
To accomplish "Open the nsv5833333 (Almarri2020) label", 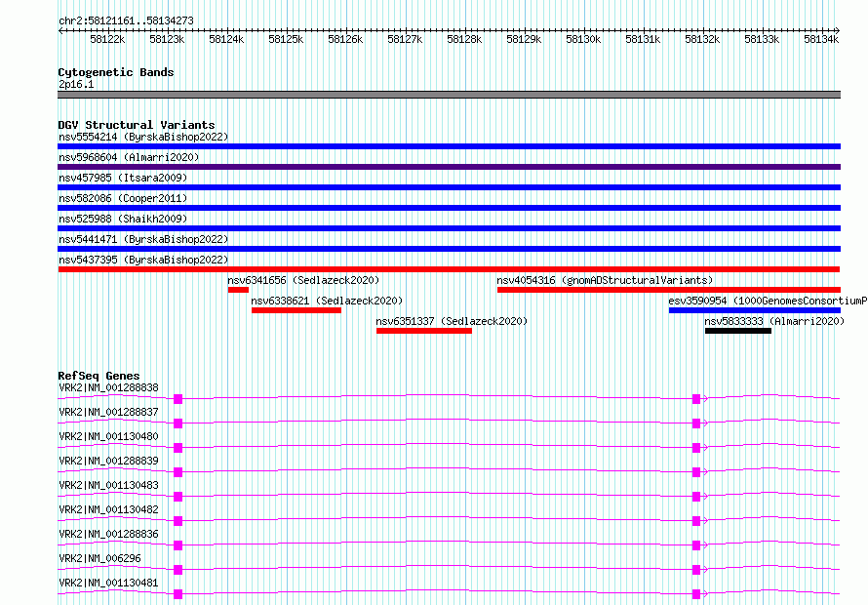I will (x=774, y=321).
